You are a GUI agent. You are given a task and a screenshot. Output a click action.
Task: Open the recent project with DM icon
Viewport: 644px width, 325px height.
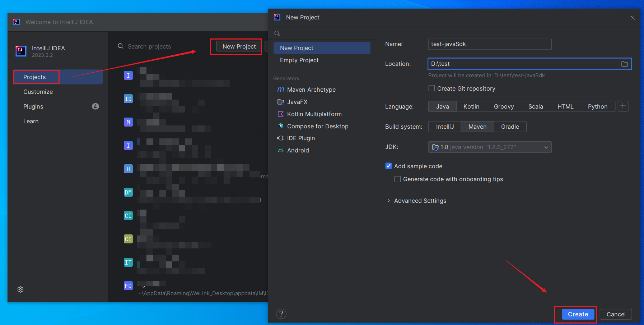pyautogui.click(x=128, y=192)
